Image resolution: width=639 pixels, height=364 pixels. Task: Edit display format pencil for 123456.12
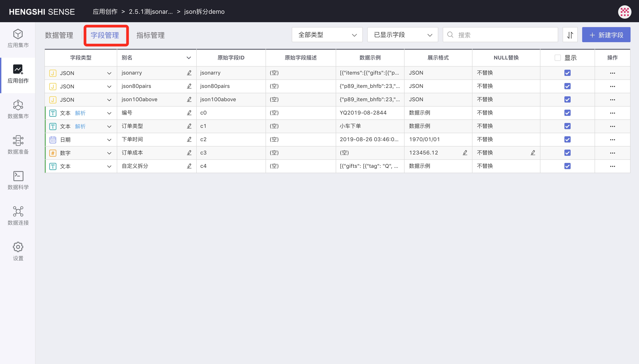pos(465,152)
